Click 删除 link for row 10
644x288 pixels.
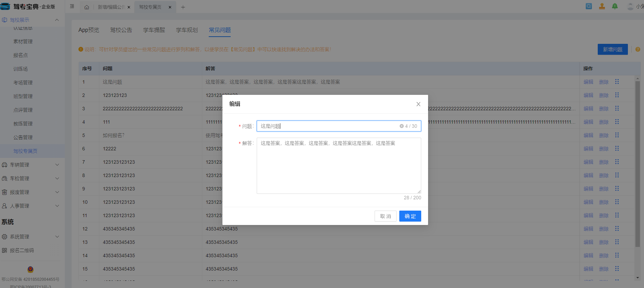pyautogui.click(x=604, y=202)
